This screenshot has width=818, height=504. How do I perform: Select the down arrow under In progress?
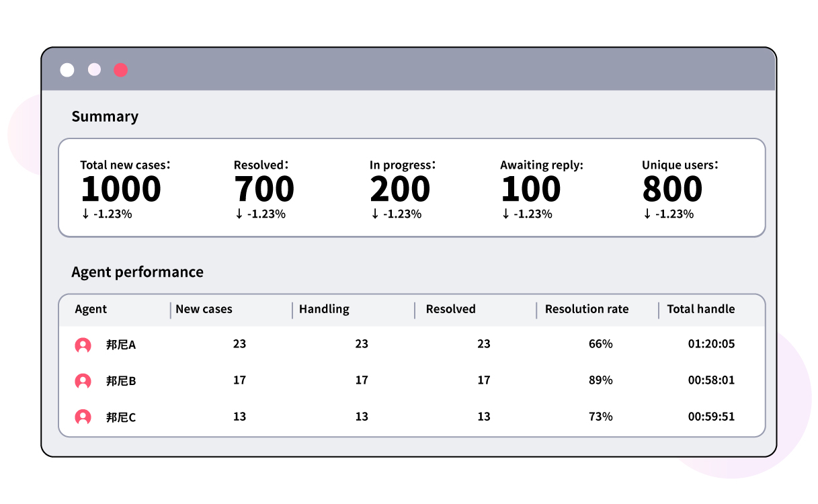click(374, 214)
